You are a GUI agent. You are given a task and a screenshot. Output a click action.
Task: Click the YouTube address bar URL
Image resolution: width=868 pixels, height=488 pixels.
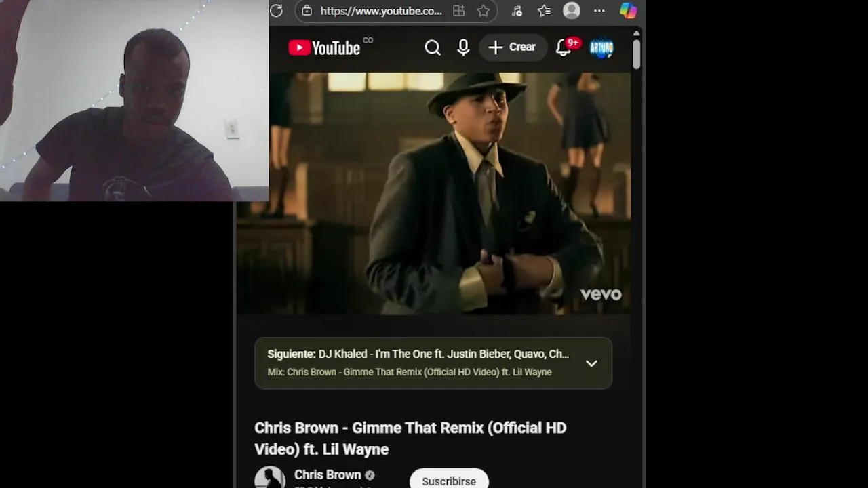point(381,11)
